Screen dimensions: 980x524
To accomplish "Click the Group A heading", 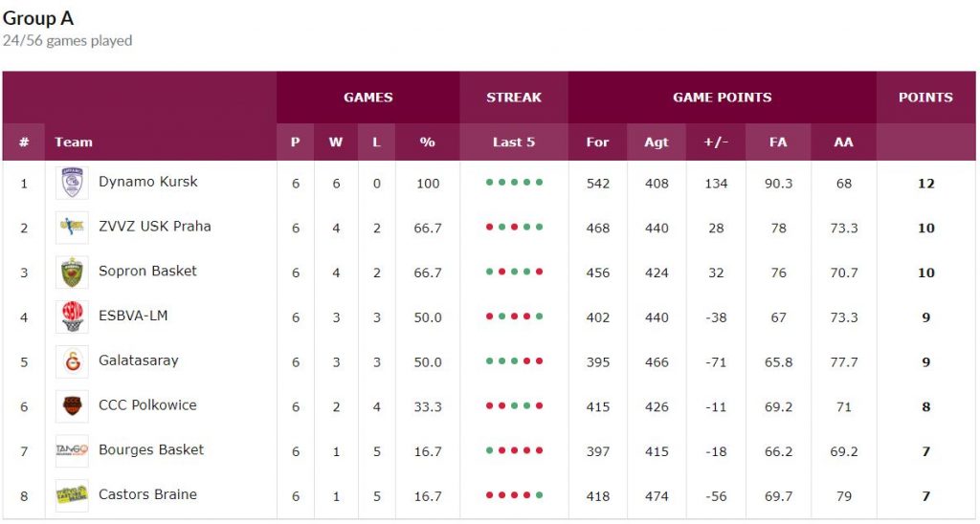I will coord(38,18).
